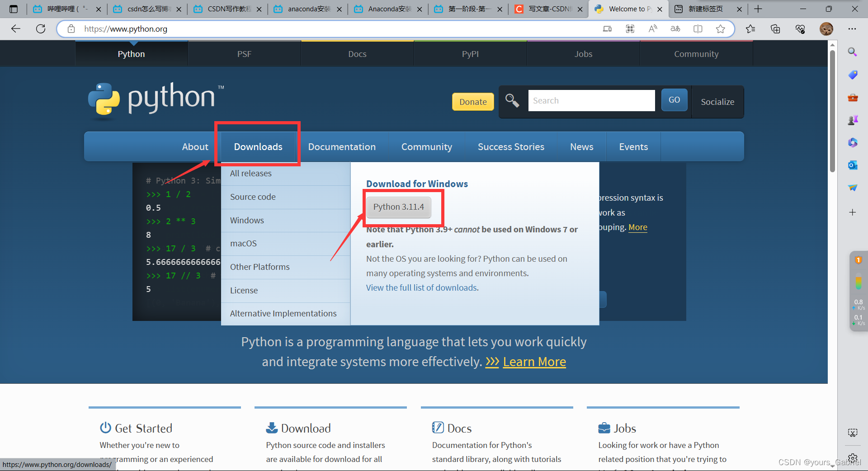Open the tab actions menu icon
The height and width of the screenshot is (471, 868).
(14, 9)
